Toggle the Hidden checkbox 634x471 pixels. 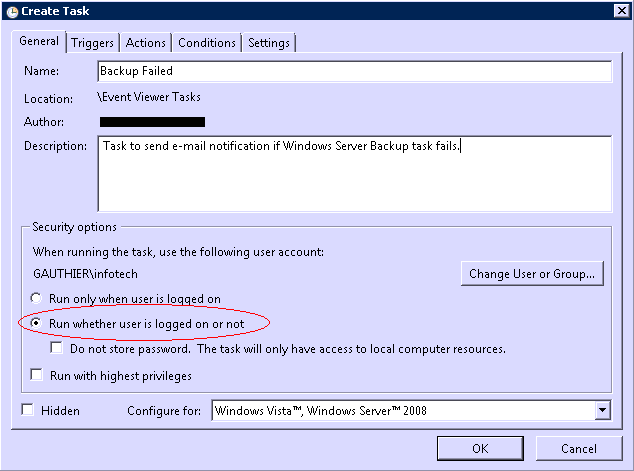[x=27, y=410]
